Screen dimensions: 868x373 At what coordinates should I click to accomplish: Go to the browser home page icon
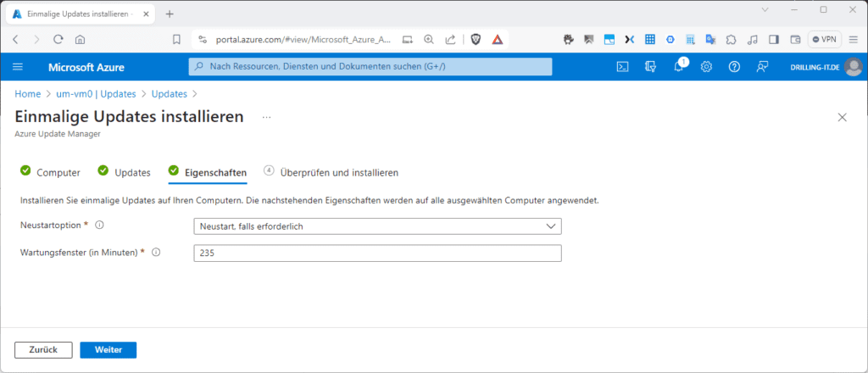click(81, 39)
